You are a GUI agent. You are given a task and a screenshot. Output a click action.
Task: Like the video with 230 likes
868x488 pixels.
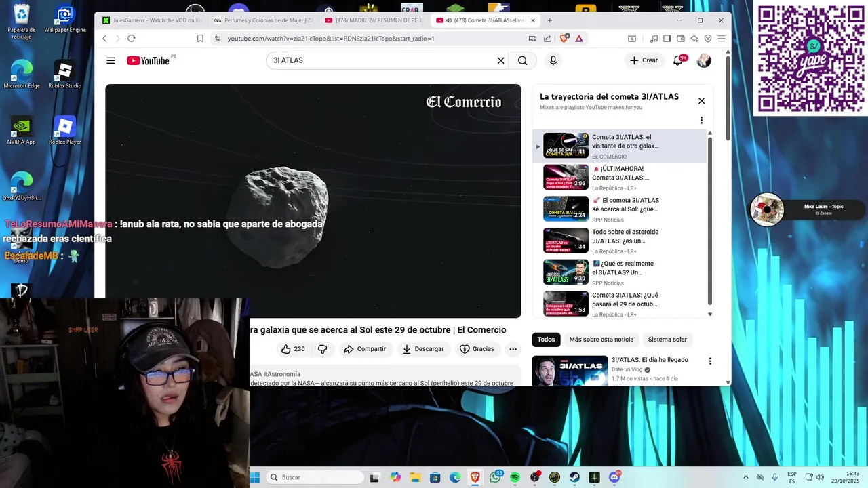pos(293,349)
